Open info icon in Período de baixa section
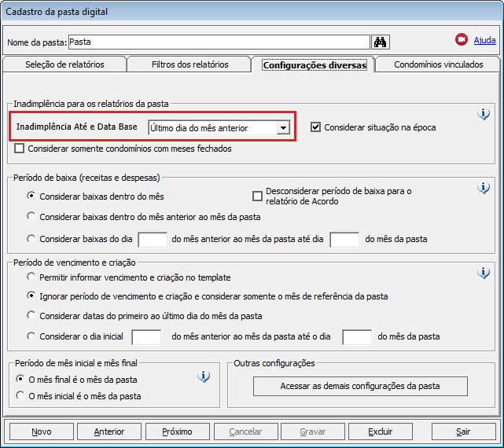 coord(484,188)
